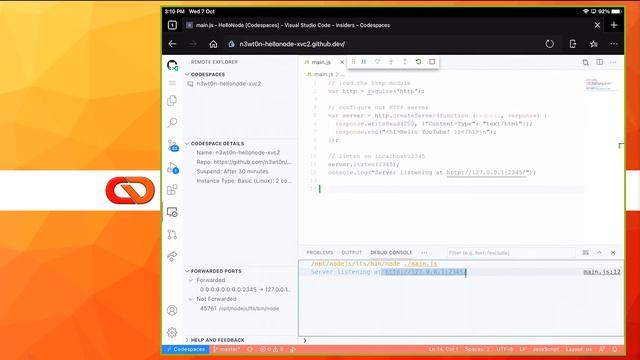
Task: Open errors and warnings count in status bar
Action: (x=272, y=349)
